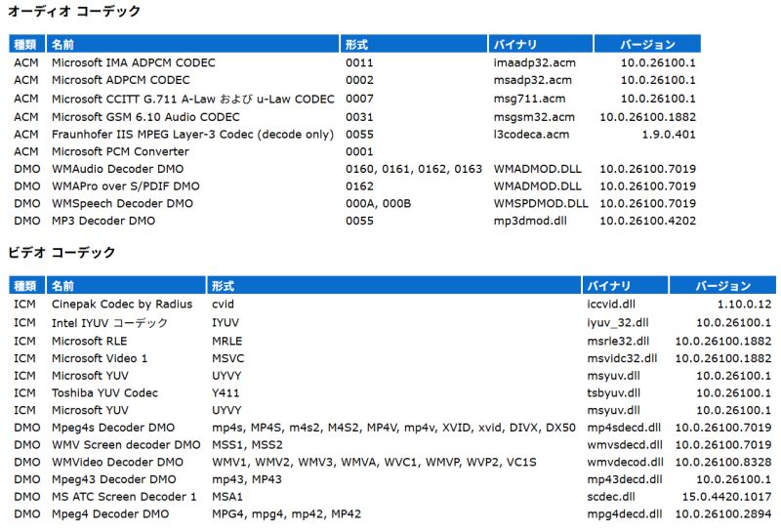Click the audio table 名前 column header
Screen dimensions: 781x532
click(x=192, y=44)
